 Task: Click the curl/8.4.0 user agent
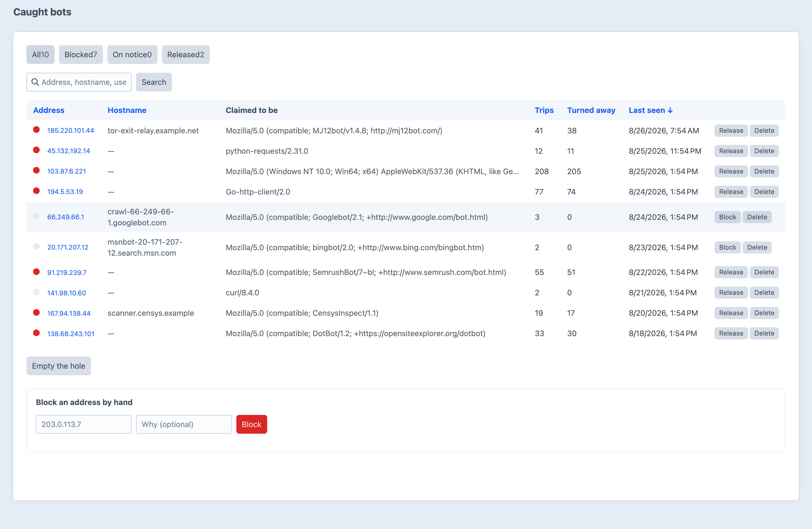(242, 293)
